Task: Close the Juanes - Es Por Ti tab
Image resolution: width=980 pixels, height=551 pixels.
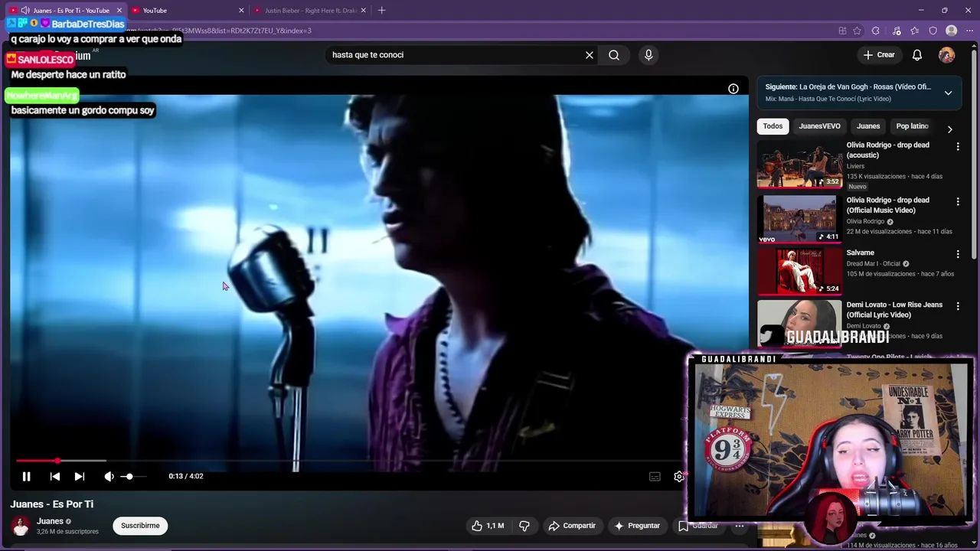Action: pos(119,11)
